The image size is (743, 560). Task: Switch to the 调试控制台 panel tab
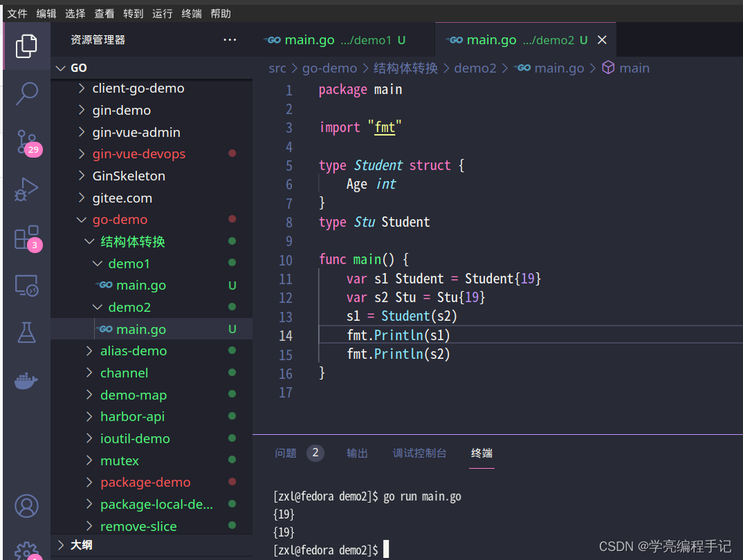[419, 453]
